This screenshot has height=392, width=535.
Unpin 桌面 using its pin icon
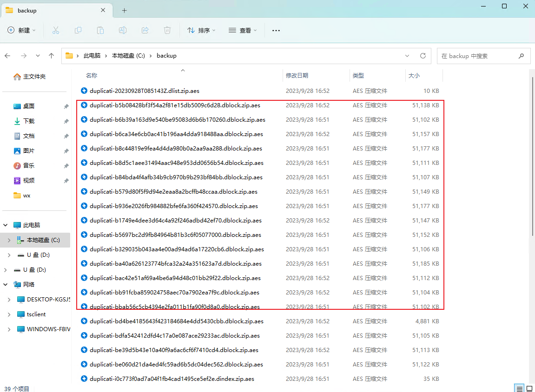pyautogui.click(x=66, y=106)
